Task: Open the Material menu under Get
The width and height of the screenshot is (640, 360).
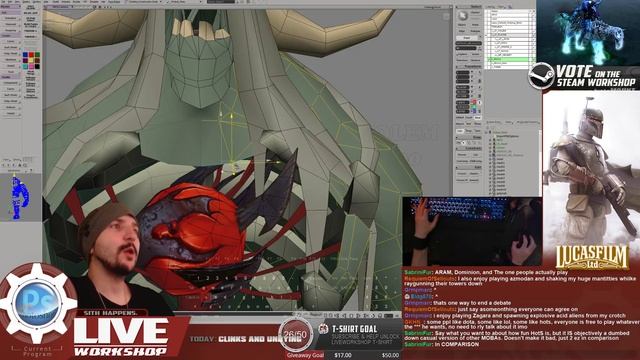Action: tap(11, 24)
